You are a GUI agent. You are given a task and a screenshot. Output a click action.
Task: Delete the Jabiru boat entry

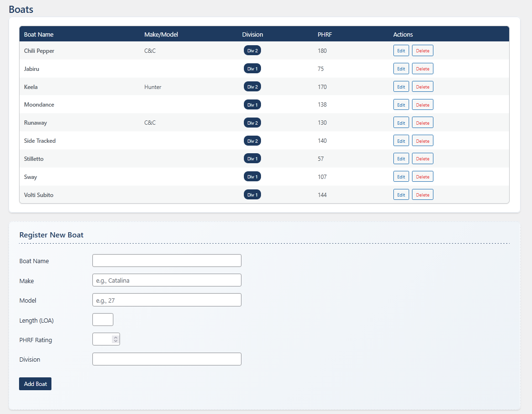click(x=422, y=69)
